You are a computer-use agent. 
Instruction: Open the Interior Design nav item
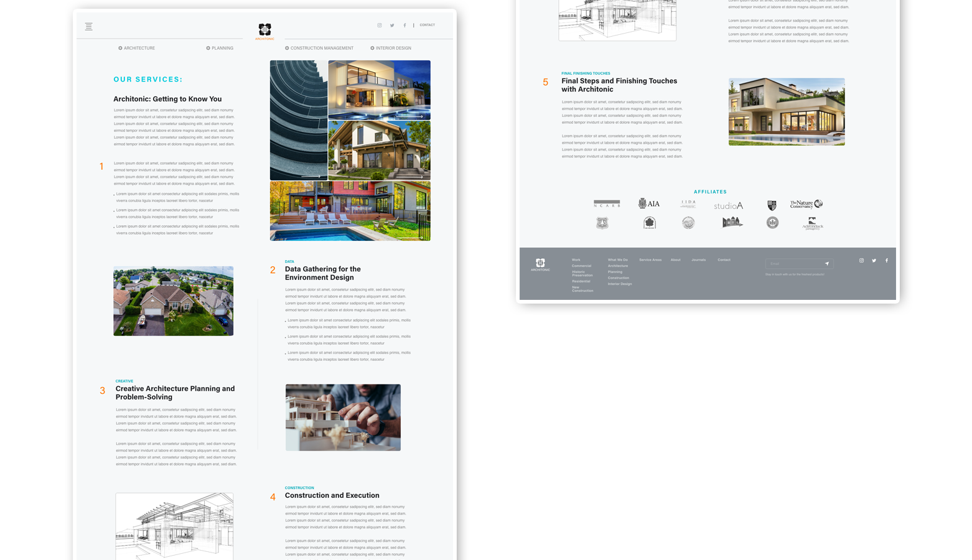tap(391, 48)
